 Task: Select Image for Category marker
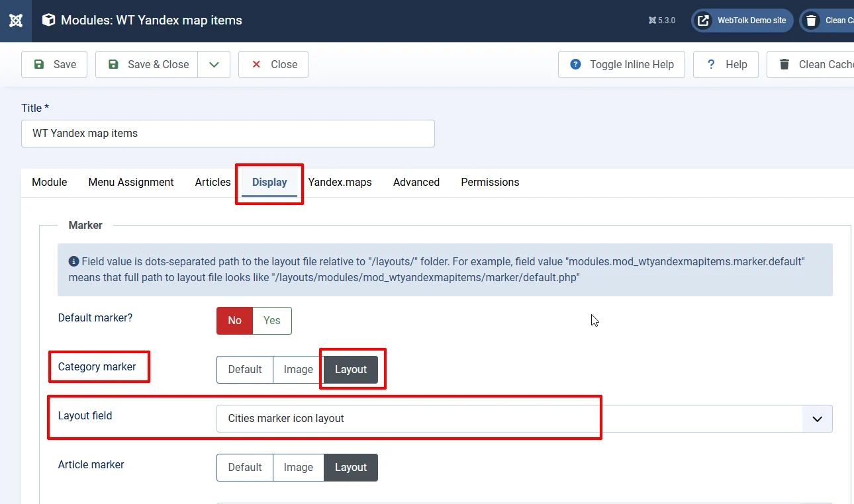click(x=299, y=369)
